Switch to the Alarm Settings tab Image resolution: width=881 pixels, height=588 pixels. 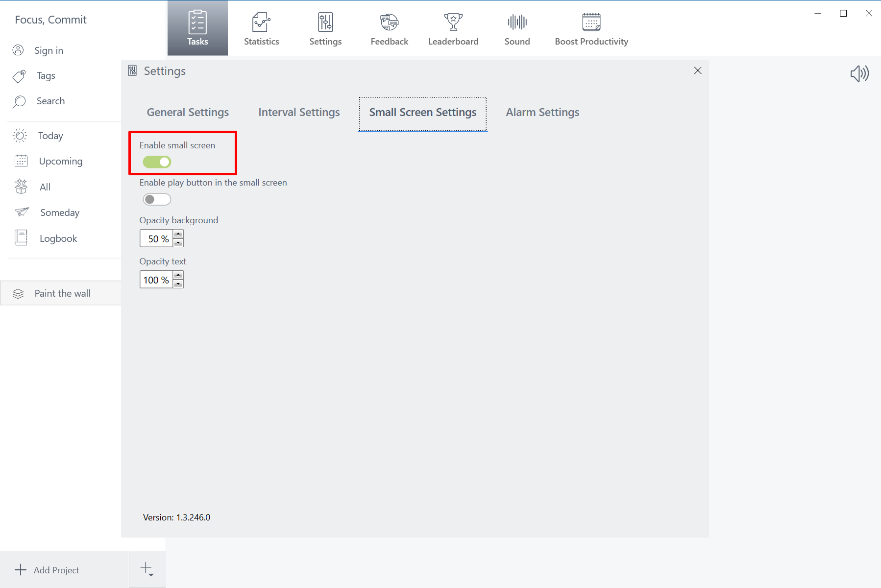pos(542,113)
